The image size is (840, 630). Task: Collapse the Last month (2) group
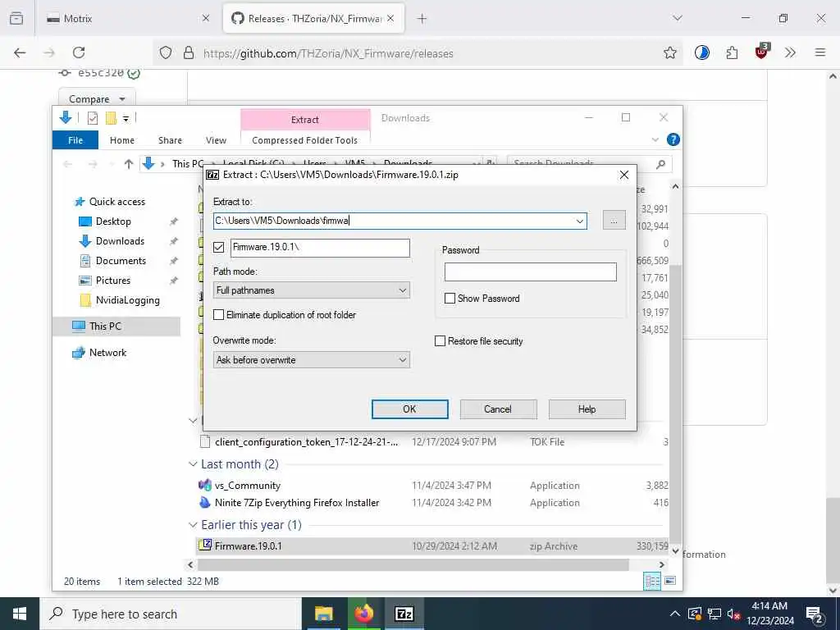point(194,464)
